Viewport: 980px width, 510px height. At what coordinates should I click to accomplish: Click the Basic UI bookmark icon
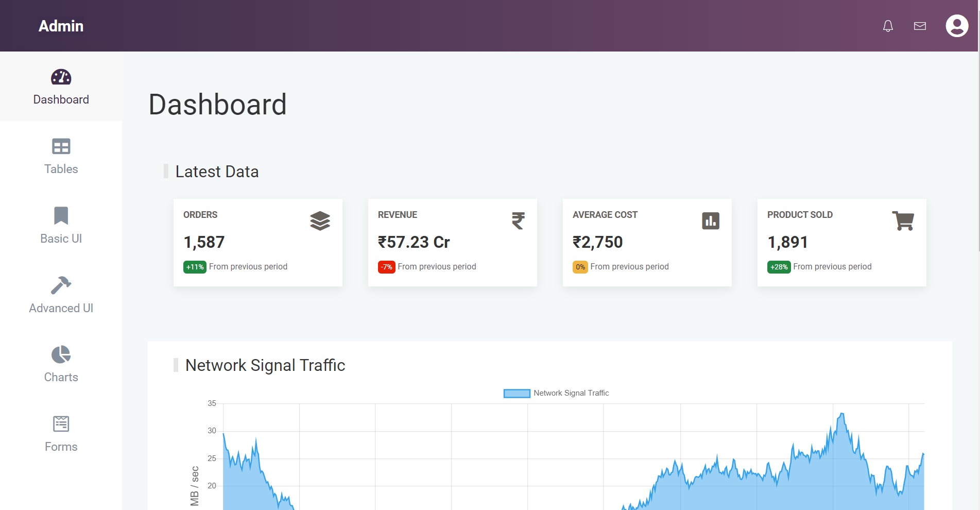tap(61, 215)
